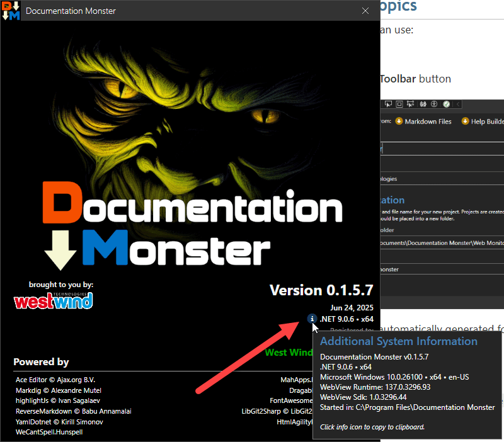Click the 'HtmlAgility' credit entry
504x442 pixels.
(x=295, y=422)
